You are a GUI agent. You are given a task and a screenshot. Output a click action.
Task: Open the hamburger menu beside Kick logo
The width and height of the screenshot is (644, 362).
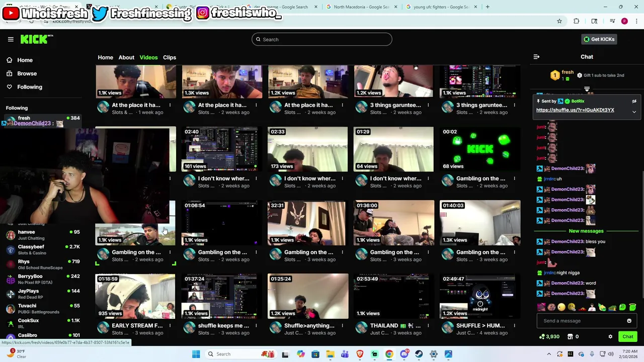click(11, 39)
